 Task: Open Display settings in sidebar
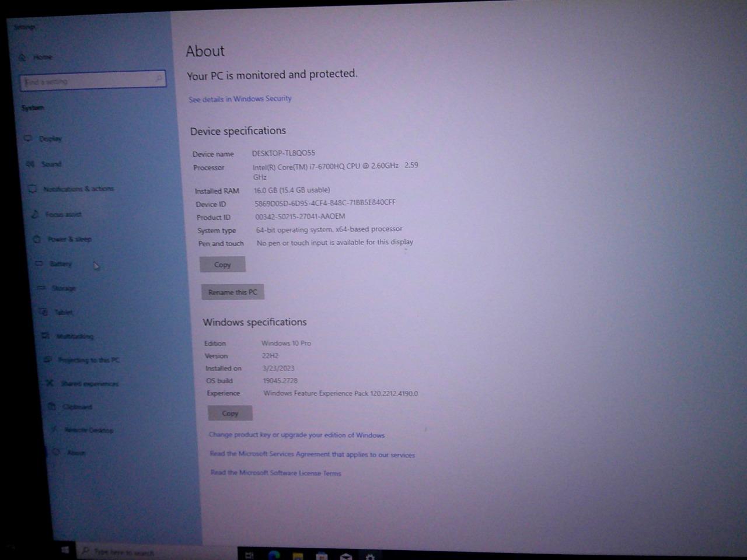tap(44, 139)
